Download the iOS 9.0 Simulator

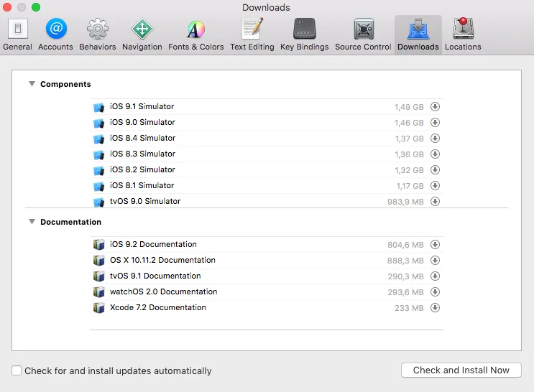coord(435,123)
